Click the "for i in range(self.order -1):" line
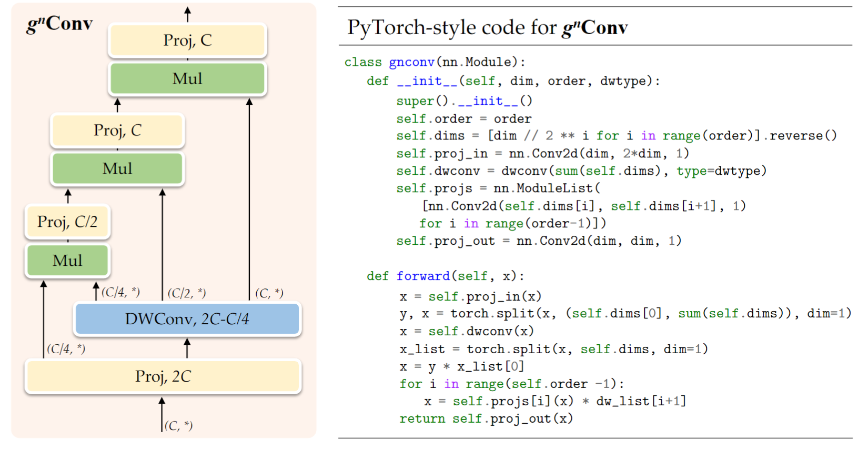The image size is (868, 449). tap(512, 384)
